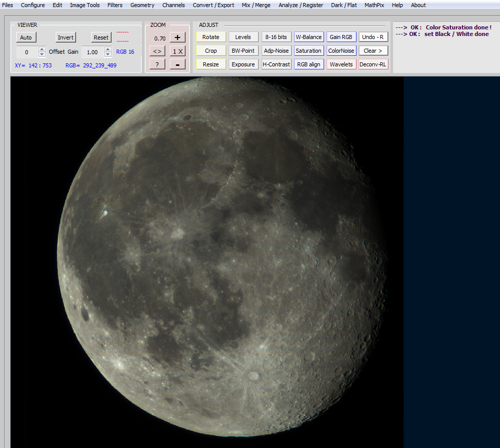
Task: Click the Deconv-RL button
Action: 373,64
